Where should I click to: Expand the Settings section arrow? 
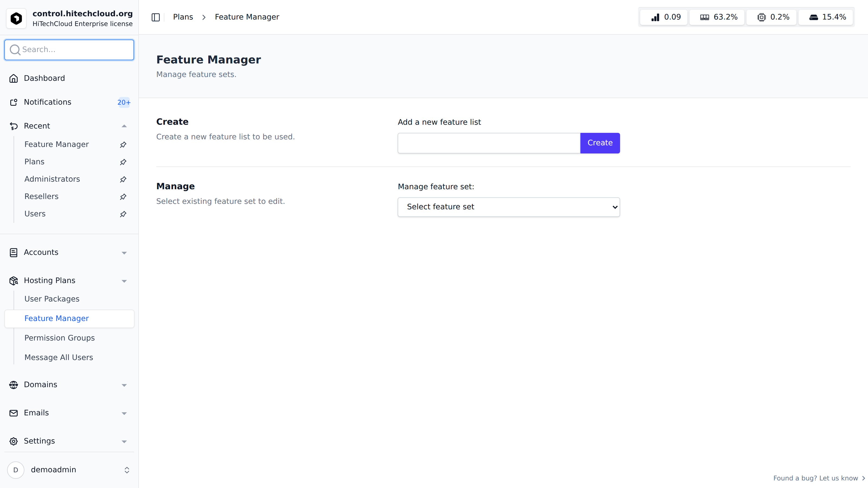[x=124, y=442]
